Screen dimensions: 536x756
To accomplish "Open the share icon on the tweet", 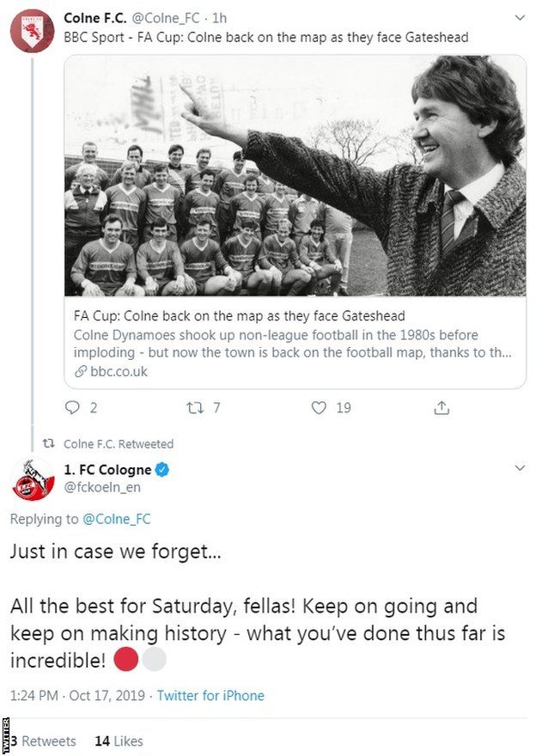I will click(x=442, y=408).
